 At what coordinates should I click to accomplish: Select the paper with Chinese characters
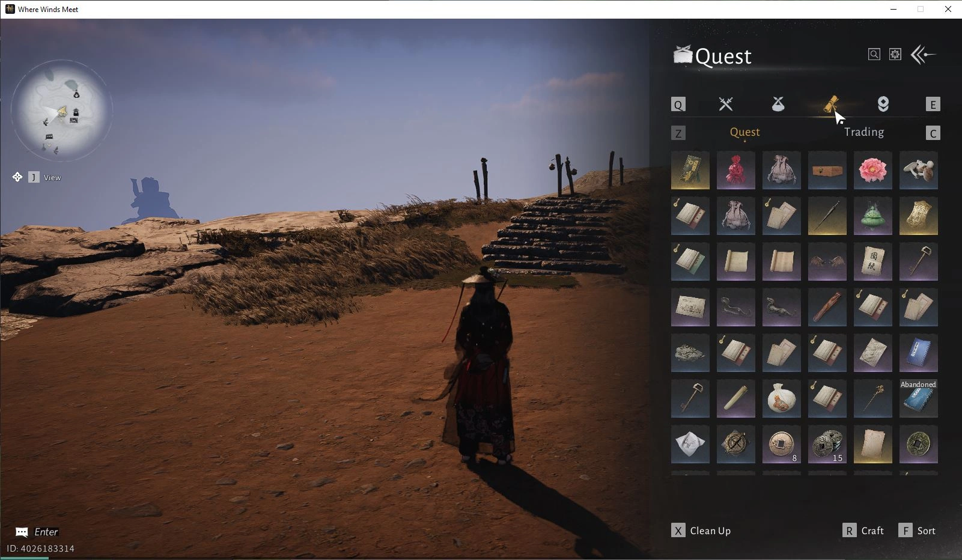872,261
